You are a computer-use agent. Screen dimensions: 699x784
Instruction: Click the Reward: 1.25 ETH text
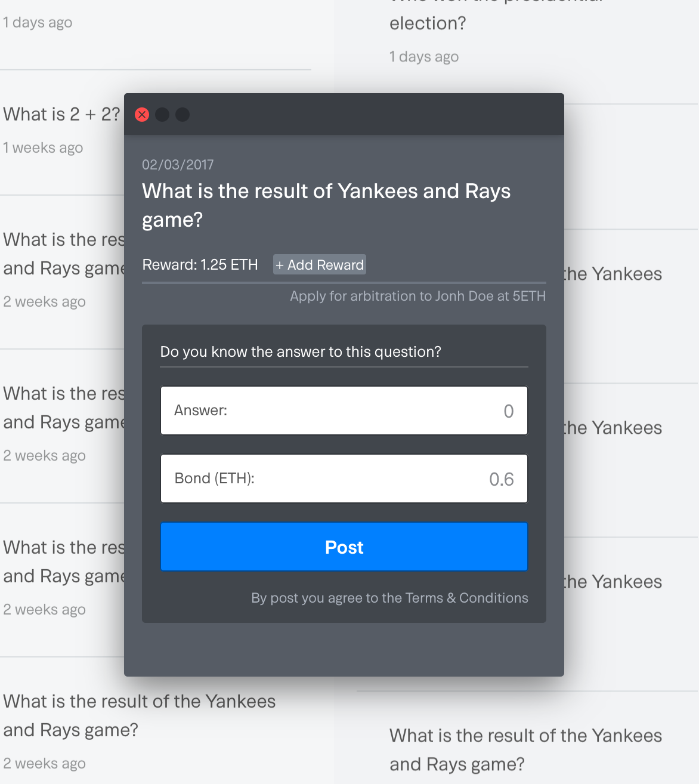point(200,264)
